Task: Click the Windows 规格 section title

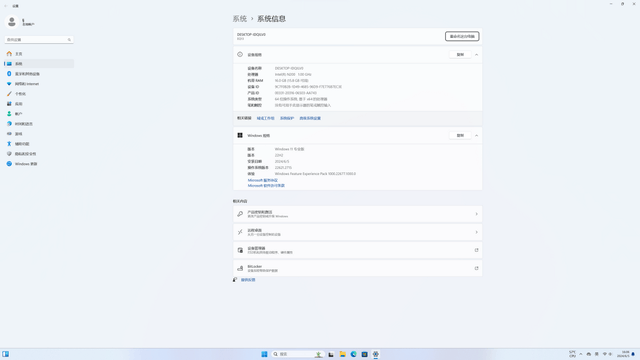Action: [259, 136]
